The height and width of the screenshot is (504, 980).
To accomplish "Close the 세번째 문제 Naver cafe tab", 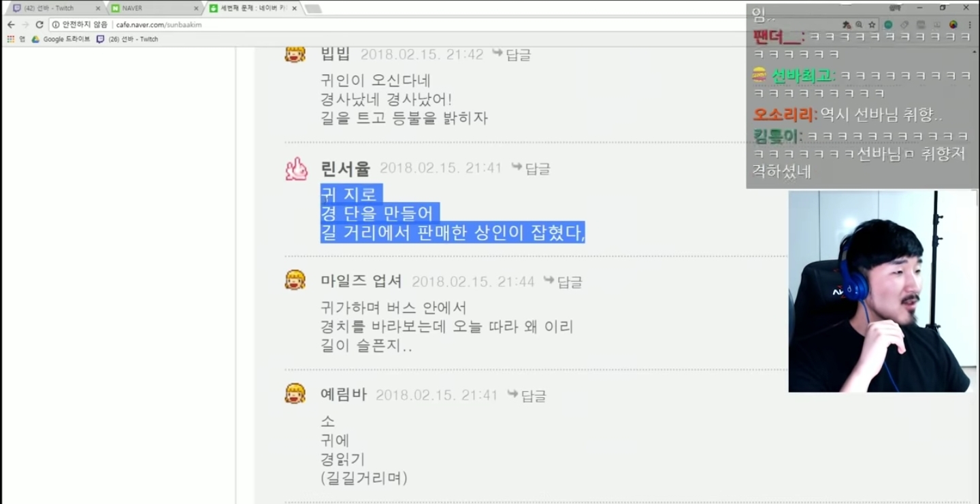I will click(294, 8).
